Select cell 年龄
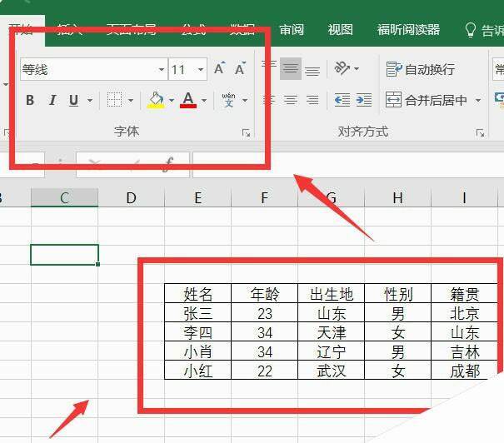The width and height of the screenshot is (504, 443). 265,293
